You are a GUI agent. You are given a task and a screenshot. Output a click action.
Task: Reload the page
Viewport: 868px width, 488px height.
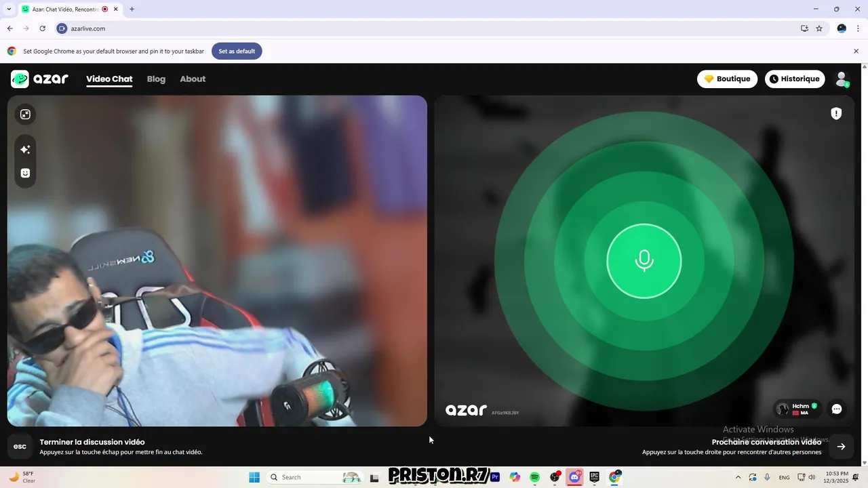[x=42, y=28]
